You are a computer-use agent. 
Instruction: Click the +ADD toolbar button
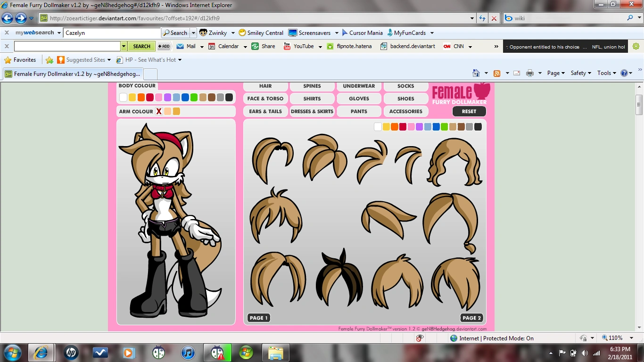pos(164,46)
